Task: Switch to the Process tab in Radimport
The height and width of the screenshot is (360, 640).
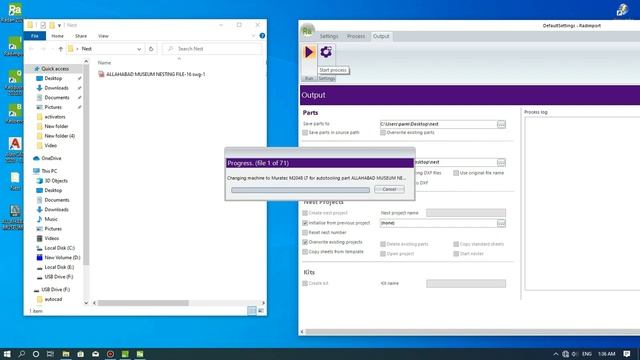Action: (356, 36)
